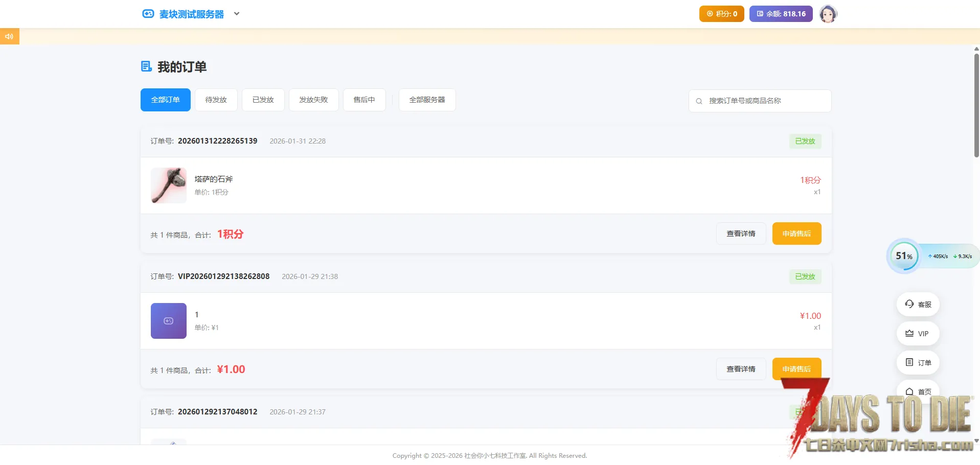Expand the 麦块测试服务器 server dropdown
The width and height of the screenshot is (980, 465).
click(237, 14)
